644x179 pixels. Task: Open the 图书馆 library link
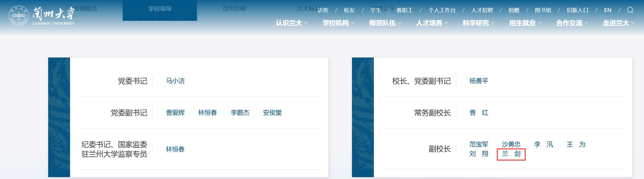[543, 10]
